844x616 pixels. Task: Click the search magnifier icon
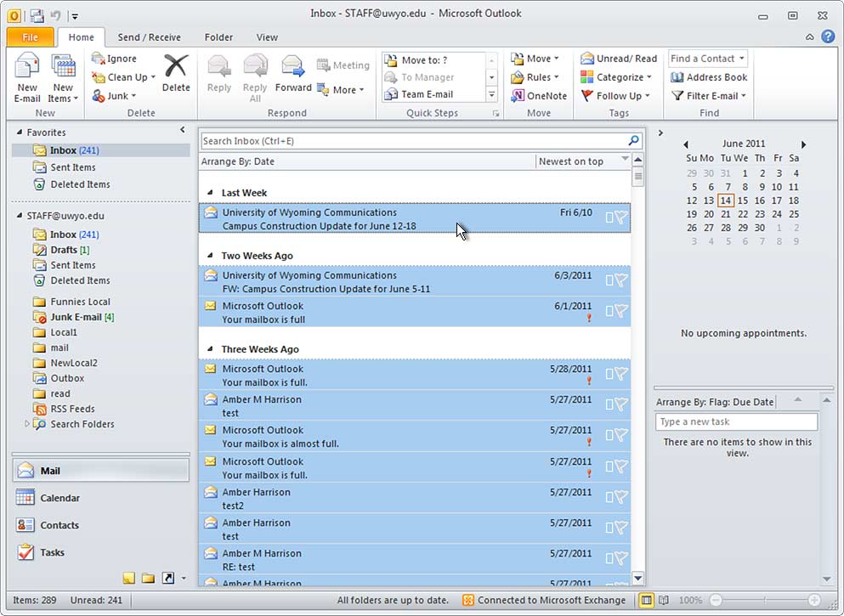tap(634, 140)
